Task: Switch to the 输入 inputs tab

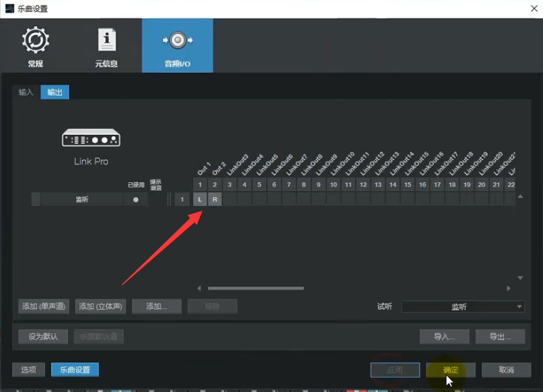Action: 26,92
